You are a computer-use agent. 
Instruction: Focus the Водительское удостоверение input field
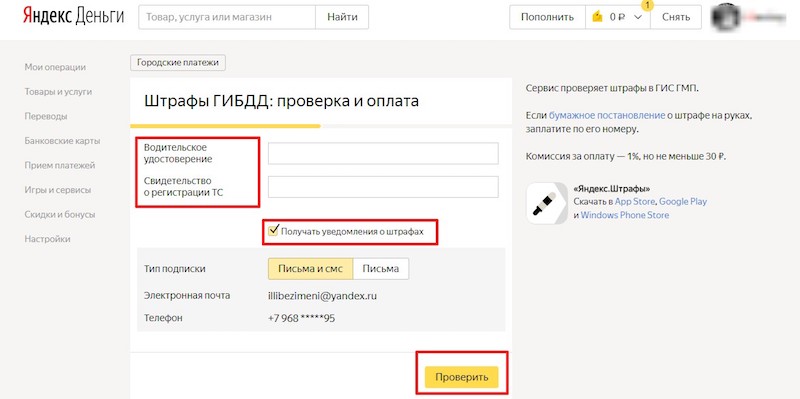(x=383, y=154)
